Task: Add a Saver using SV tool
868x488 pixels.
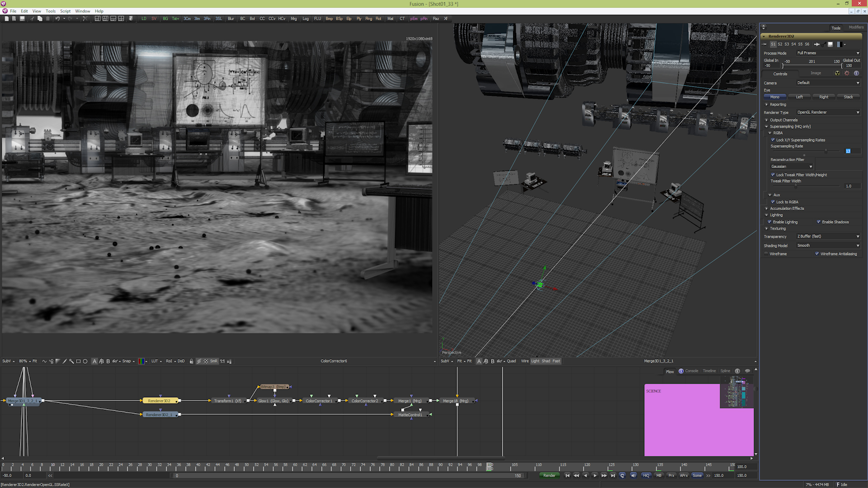Action: [154, 19]
